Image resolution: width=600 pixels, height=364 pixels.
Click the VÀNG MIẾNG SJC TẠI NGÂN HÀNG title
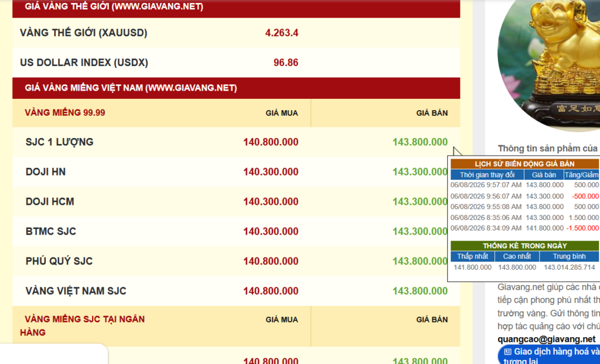[82, 326]
